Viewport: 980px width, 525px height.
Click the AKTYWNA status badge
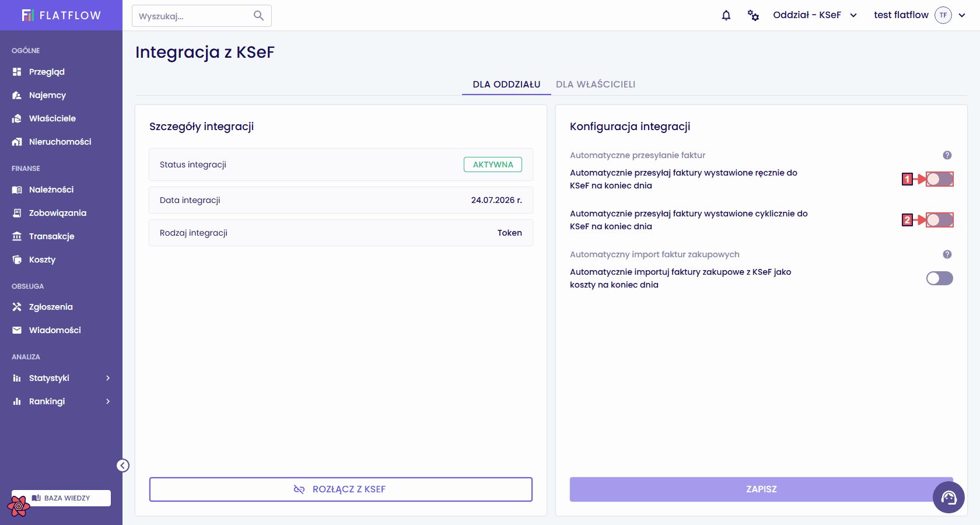(x=493, y=164)
